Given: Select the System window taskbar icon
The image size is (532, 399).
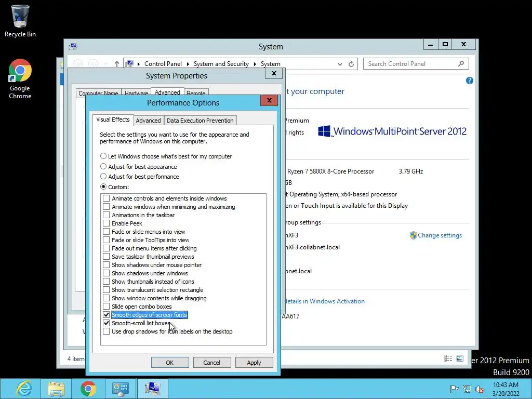Looking at the screenshot, I should click(x=152, y=389).
